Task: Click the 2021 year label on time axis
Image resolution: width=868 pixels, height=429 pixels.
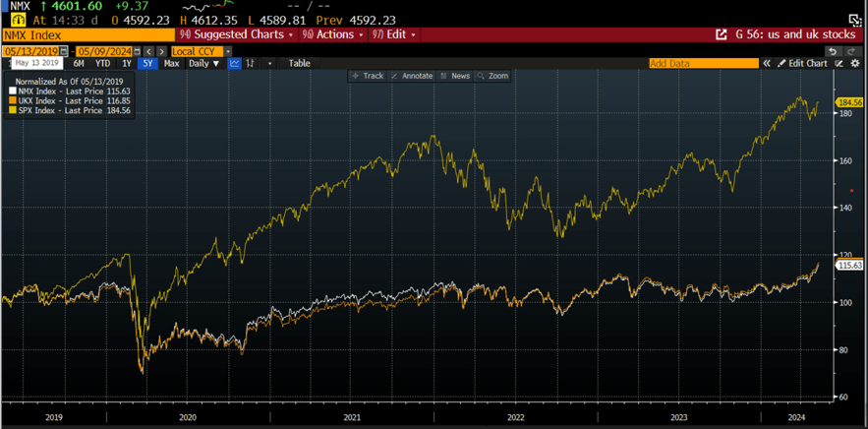Action: coord(352,417)
